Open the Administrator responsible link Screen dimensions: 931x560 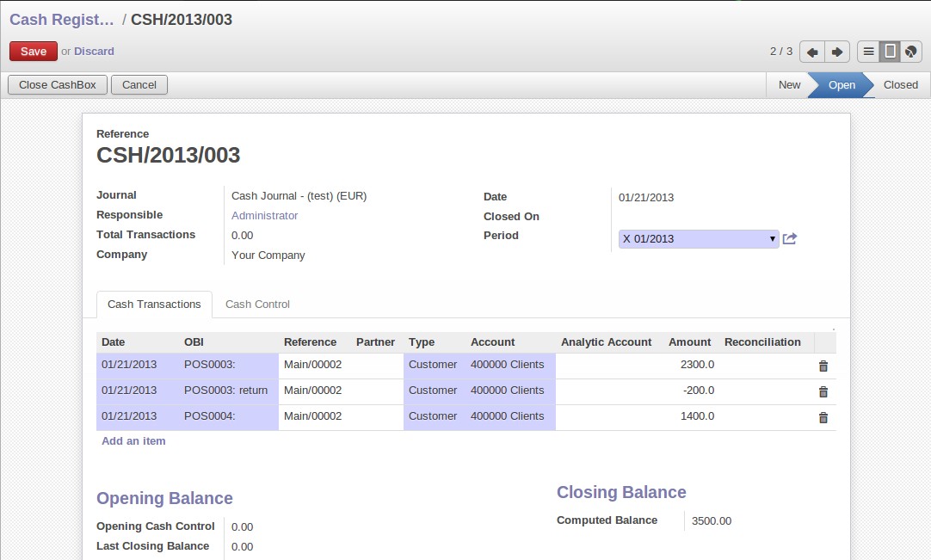(x=265, y=216)
